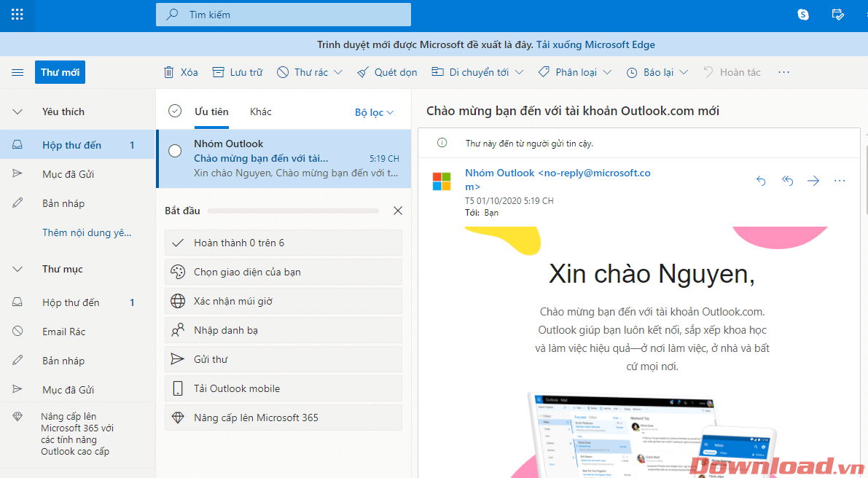Click the Microsoft logo sender avatar

(442, 181)
